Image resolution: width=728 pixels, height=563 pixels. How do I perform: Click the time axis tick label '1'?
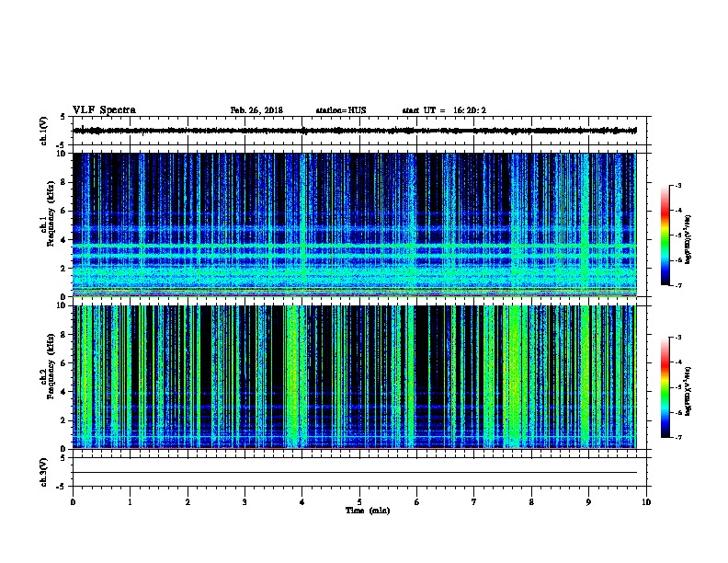tap(130, 502)
